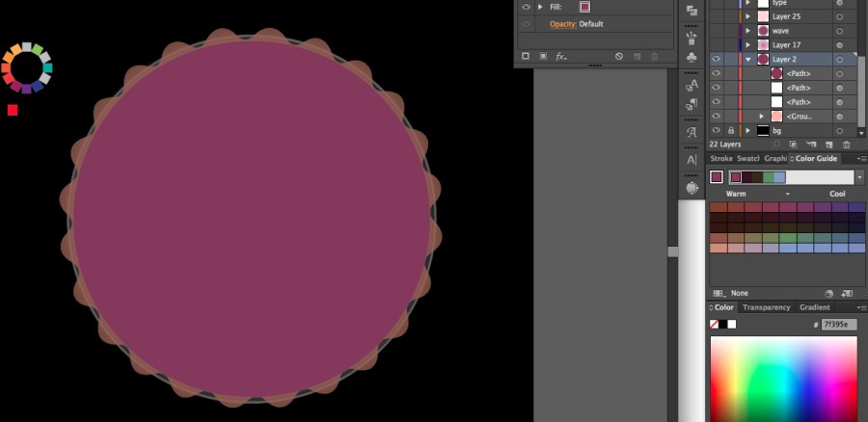868x422 pixels.
Task: Open the Warm/Cool variation dropdown arrow
Action: click(x=788, y=194)
